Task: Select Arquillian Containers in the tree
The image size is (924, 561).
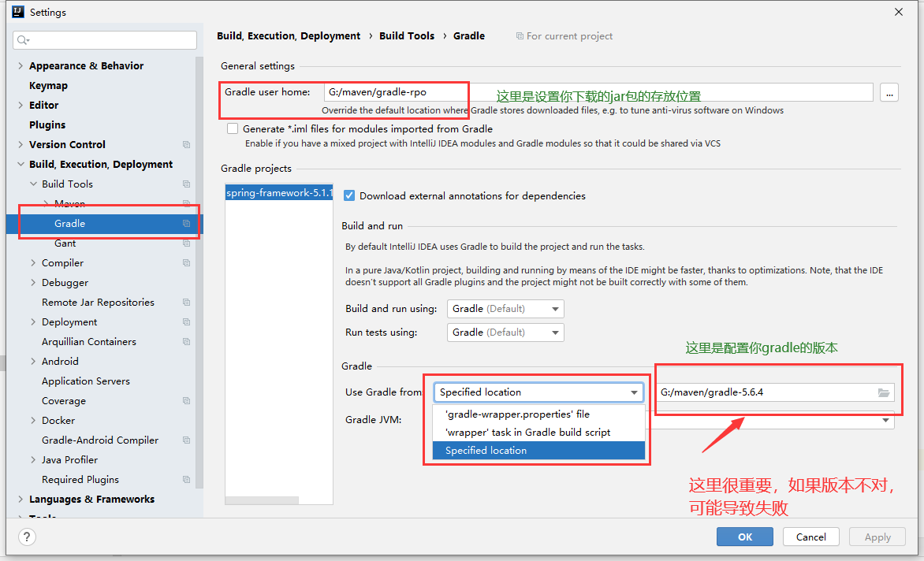Action: tap(88, 342)
